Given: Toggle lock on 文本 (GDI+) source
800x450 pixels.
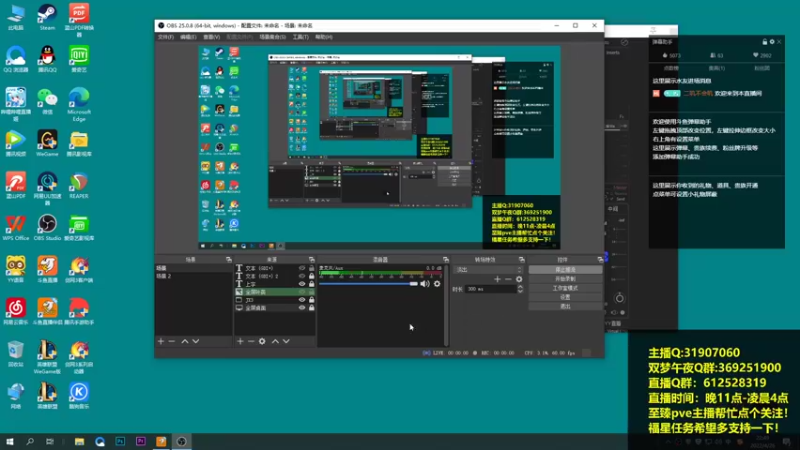Looking at the screenshot, I should [x=311, y=268].
